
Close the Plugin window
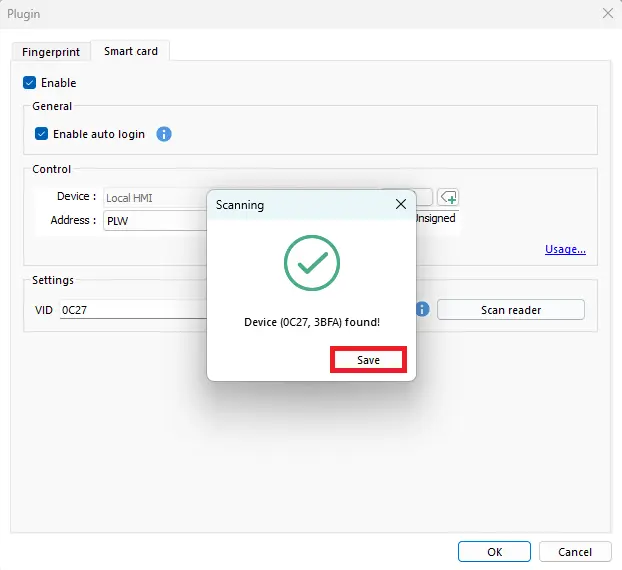607,13
